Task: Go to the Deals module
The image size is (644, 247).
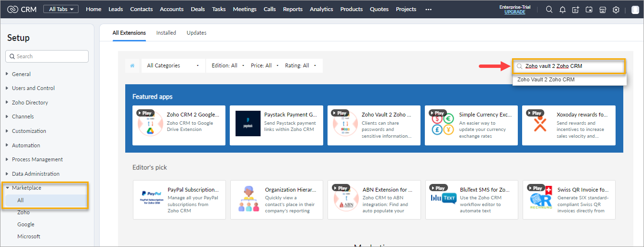Action: [x=198, y=9]
